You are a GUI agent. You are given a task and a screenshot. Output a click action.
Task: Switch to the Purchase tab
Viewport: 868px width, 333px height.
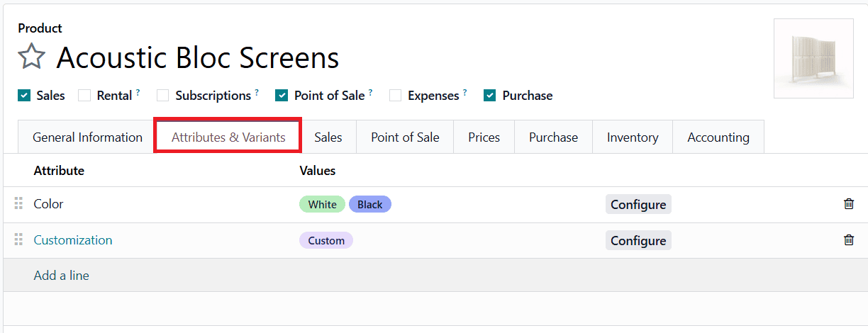[553, 137]
